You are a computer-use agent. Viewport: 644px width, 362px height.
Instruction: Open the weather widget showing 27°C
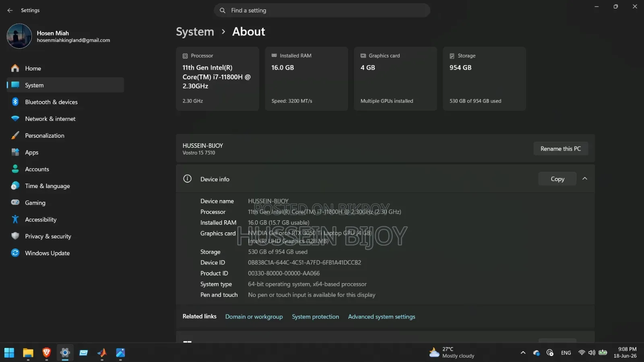coord(452,353)
